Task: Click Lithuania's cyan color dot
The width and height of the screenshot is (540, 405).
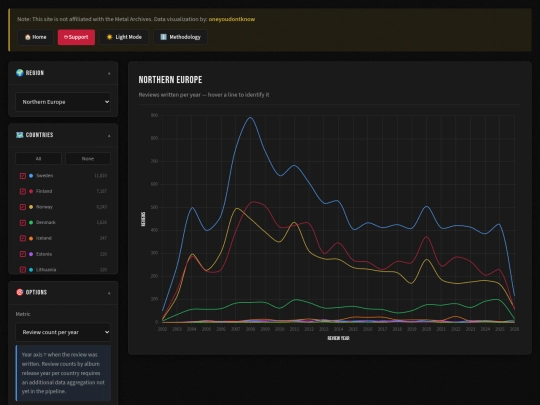Action: tap(31, 270)
